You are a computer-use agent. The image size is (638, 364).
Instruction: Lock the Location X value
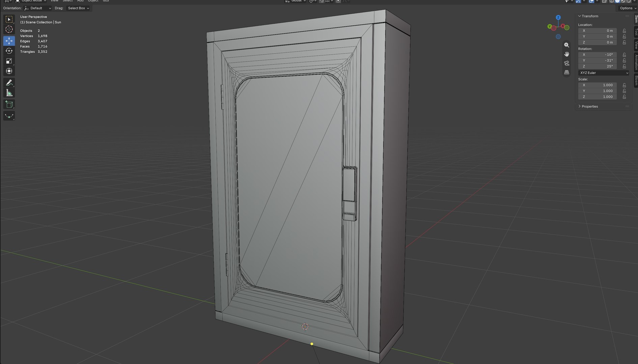click(x=624, y=31)
